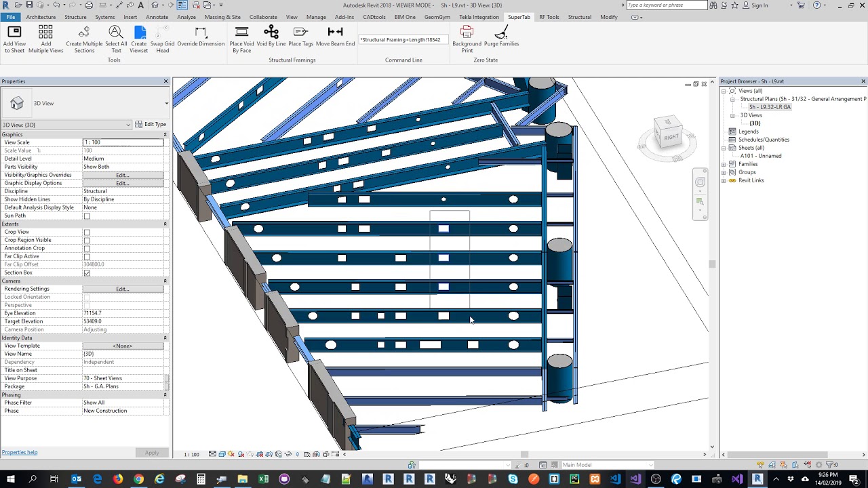Click the Add Multiple Views tool

point(45,39)
